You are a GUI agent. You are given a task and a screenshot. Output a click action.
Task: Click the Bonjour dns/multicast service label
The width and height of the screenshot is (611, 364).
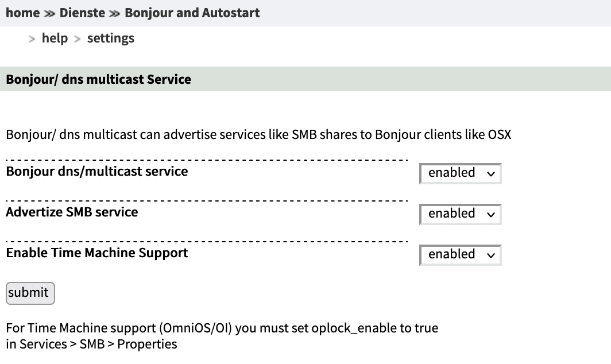pos(96,171)
